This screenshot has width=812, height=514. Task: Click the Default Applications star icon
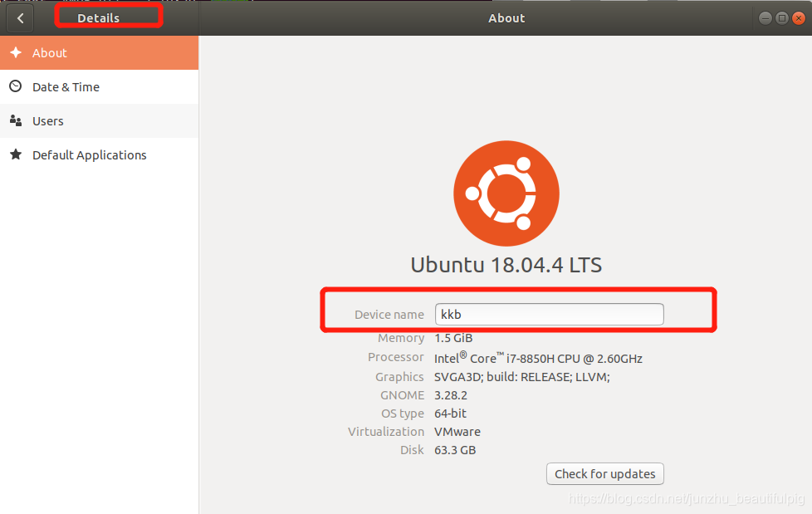[16, 154]
